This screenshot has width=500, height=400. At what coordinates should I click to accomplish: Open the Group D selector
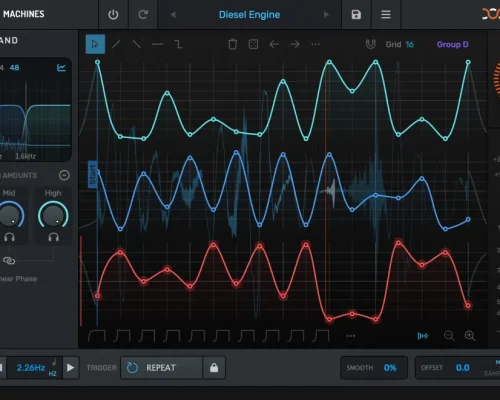click(452, 44)
